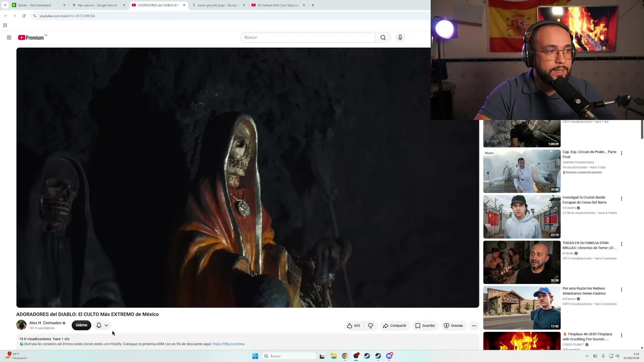Start voice search with the microphone icon
This screenshot has width=644, height=362.
coord(400,37)
